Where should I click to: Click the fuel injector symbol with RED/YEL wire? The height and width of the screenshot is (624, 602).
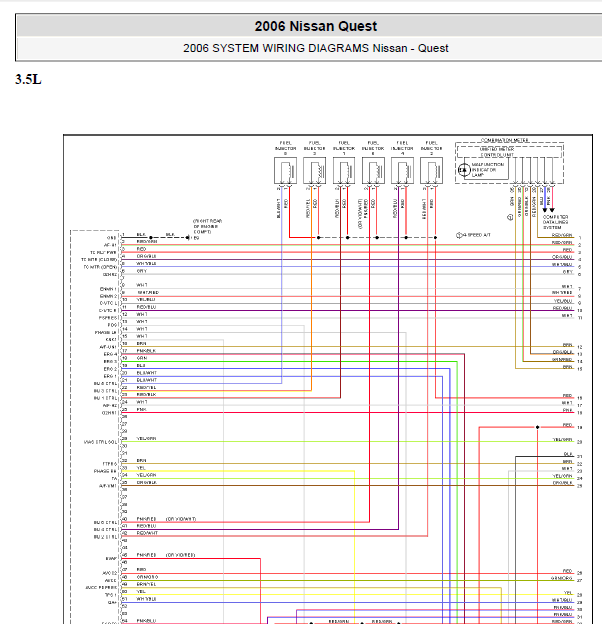314,170
